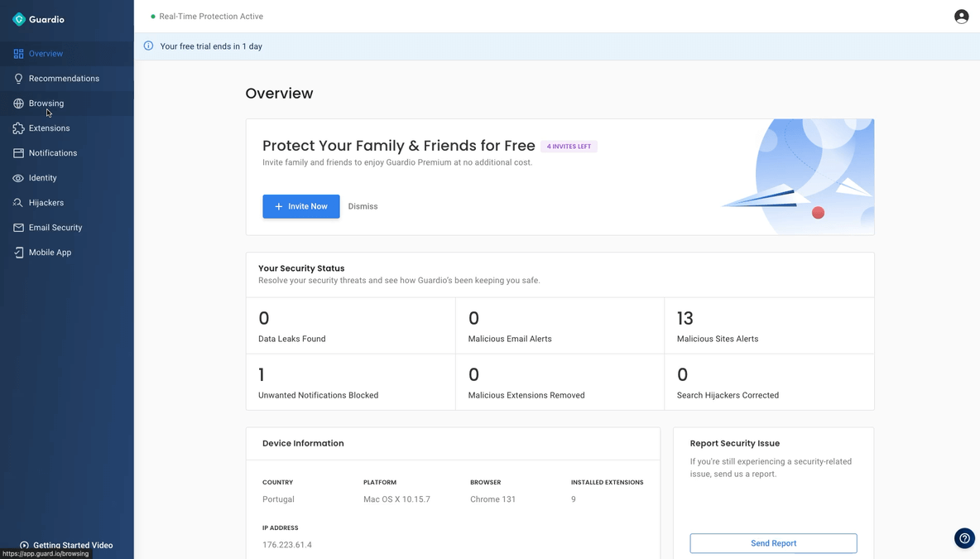Open the user account profile icon
Viewport: 980px width, 559px height.
(961, 17)
